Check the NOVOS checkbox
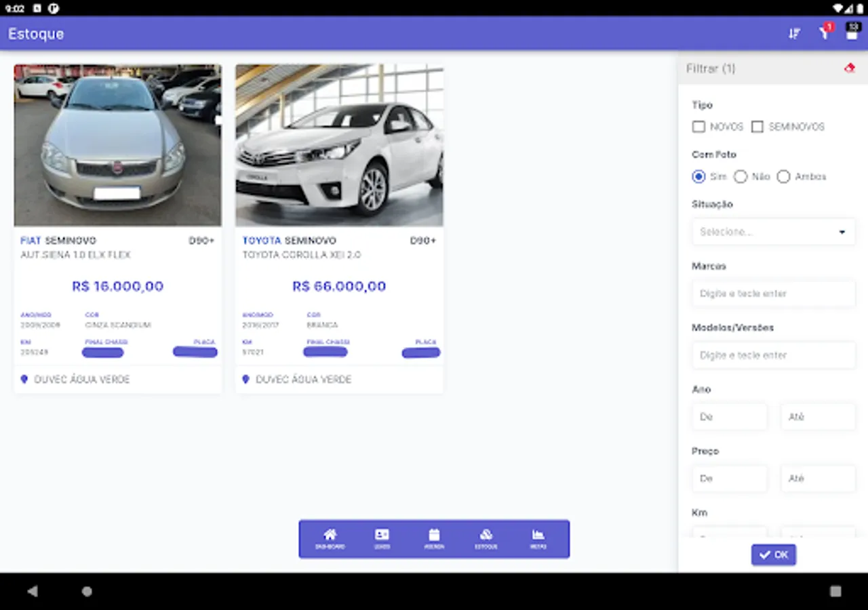Viewport: 868px width, 610px height. pyautogui.click(x=698, y=127)
